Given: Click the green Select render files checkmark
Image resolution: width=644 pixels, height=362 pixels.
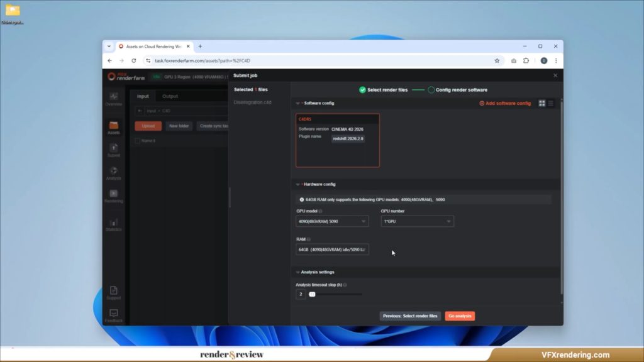Looking at the screenshot, I should point(362,90).
